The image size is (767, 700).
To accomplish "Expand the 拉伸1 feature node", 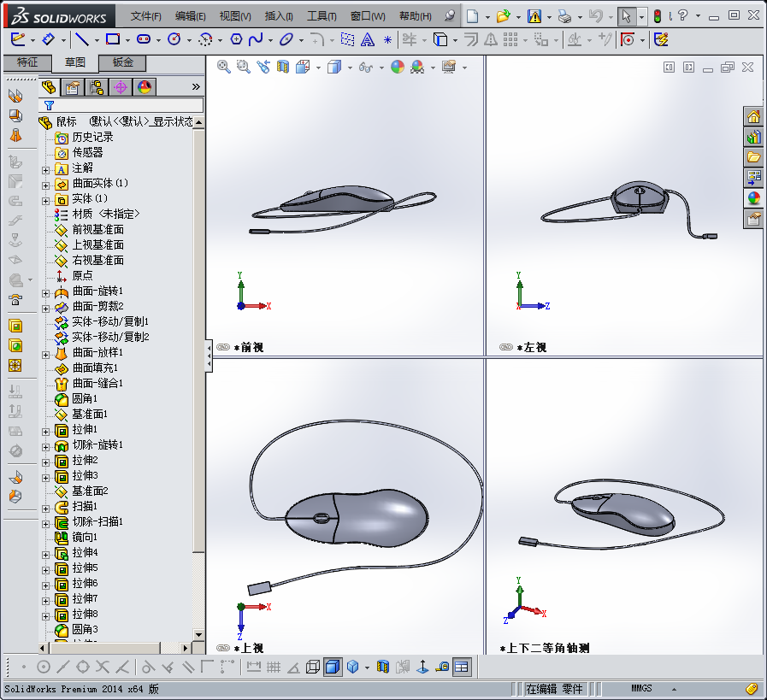I will click(x=45, y=432).
